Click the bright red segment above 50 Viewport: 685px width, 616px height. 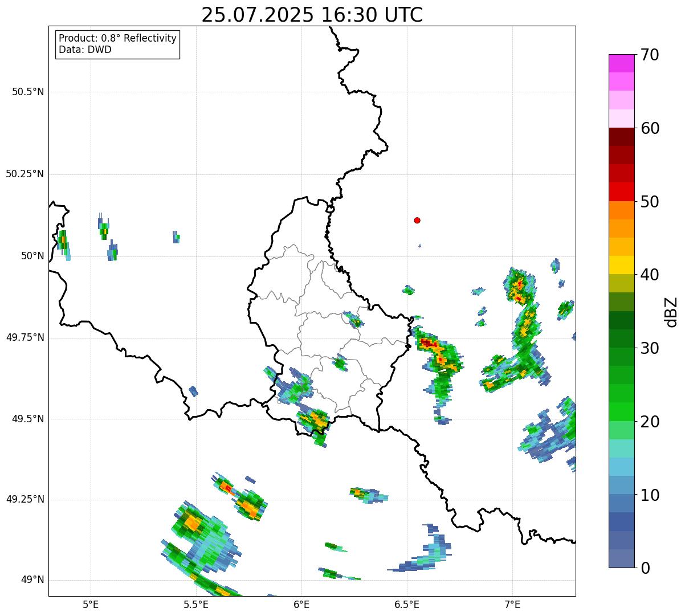(621, 192)
